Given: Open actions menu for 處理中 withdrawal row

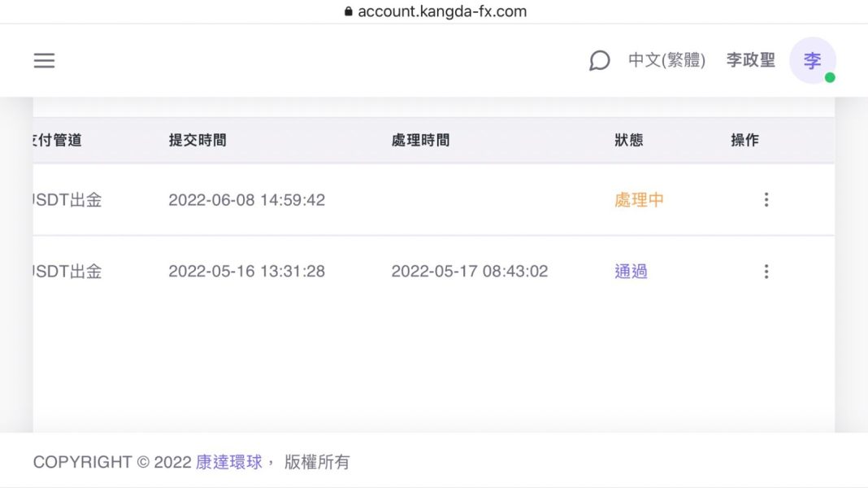Looking at the screenshot, I should point(766,199).
